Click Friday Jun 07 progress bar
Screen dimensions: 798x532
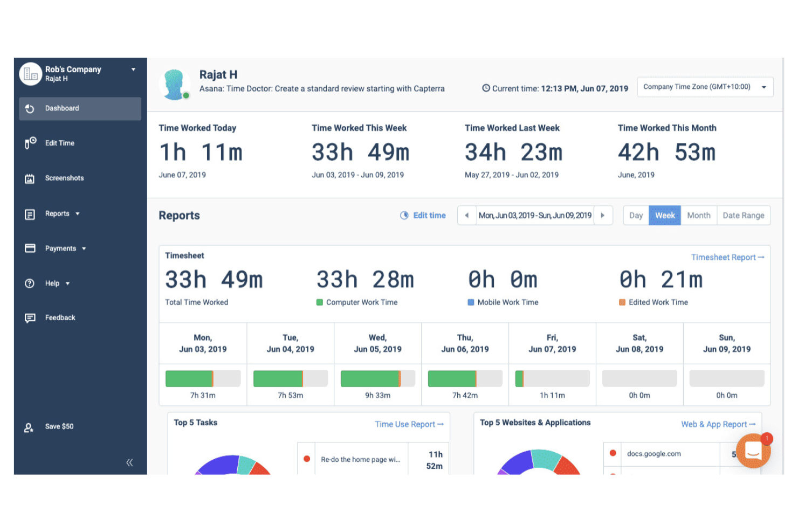click(x=553, y=378)
